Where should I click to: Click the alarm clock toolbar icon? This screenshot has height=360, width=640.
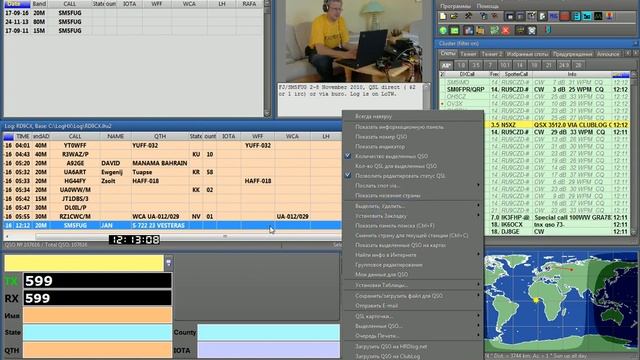click(x=531, y=30)
